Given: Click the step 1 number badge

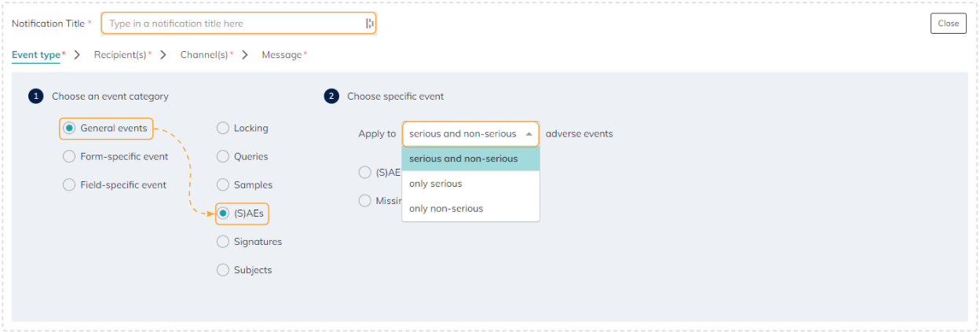Looking at the screenshot, I should tap(35, 97).
